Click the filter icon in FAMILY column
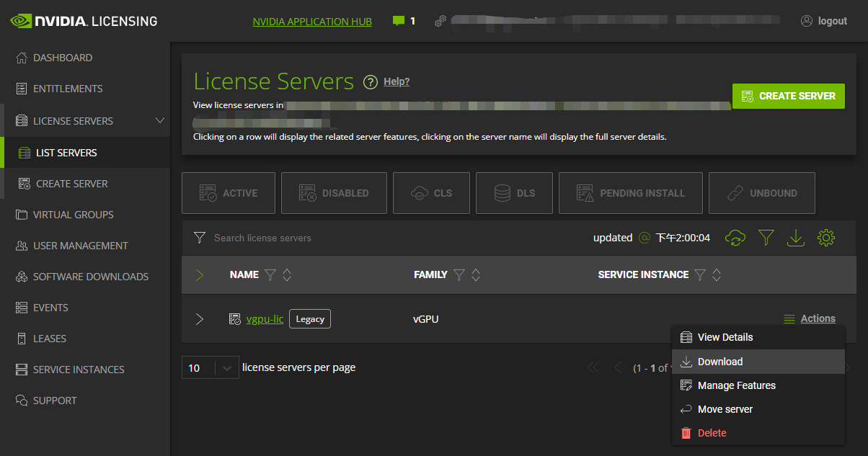This screenshot has width=868, height=456. tap(459, 274)
